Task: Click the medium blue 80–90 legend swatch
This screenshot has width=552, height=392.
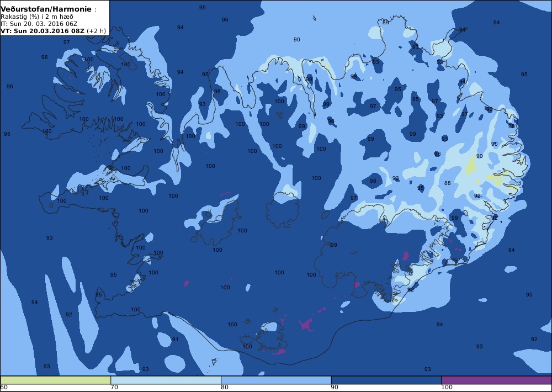Action: pyautogui.click(x=276, y=380)
